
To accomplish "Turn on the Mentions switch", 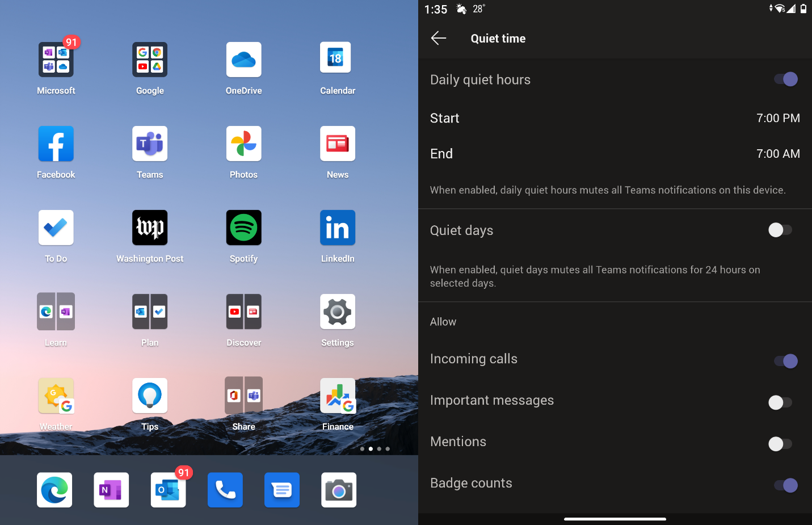I will (780, 444).
